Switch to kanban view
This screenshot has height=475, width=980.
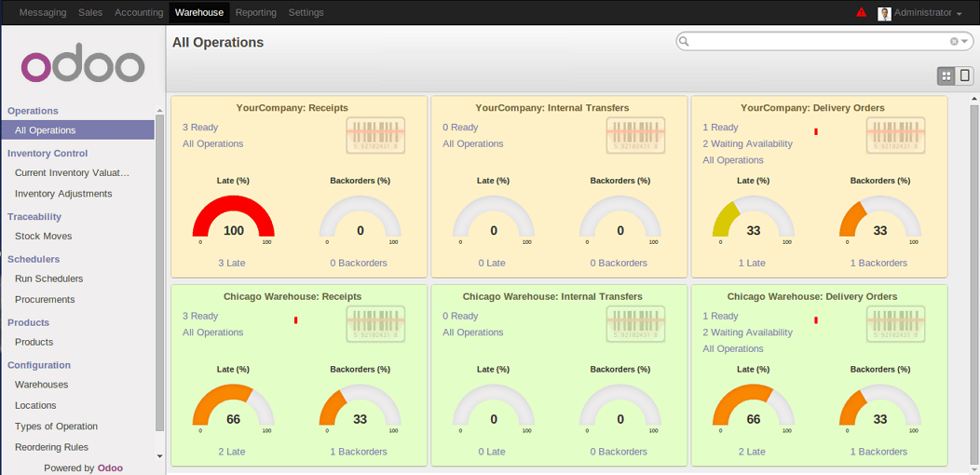tap(946, 76)
